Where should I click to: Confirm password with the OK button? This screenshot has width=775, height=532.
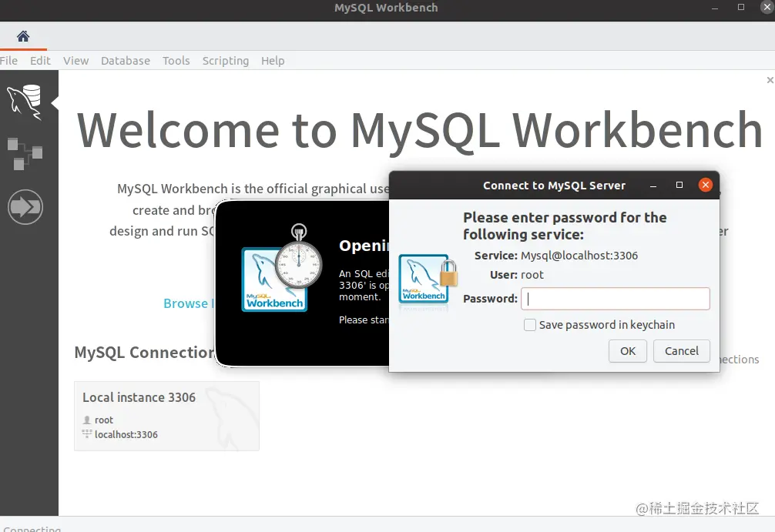tap(628, 351)
